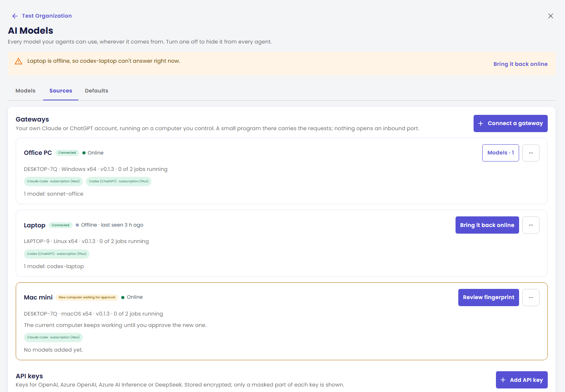Image resolution: width=565 pixels, height=392 pixels.
Task: Open the Models · 1 button for Office PC
Action: click(500, 153)
